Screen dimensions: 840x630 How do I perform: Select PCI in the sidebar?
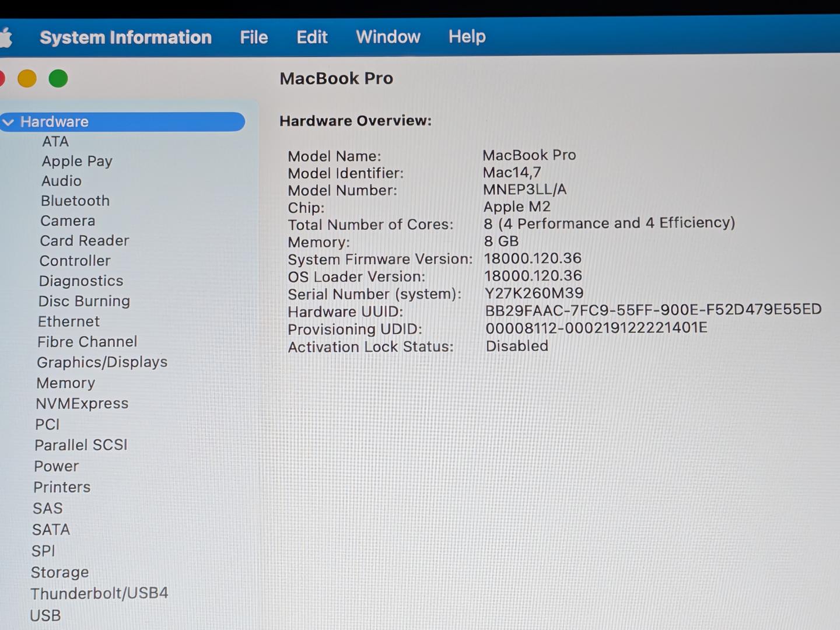point(47,425)
